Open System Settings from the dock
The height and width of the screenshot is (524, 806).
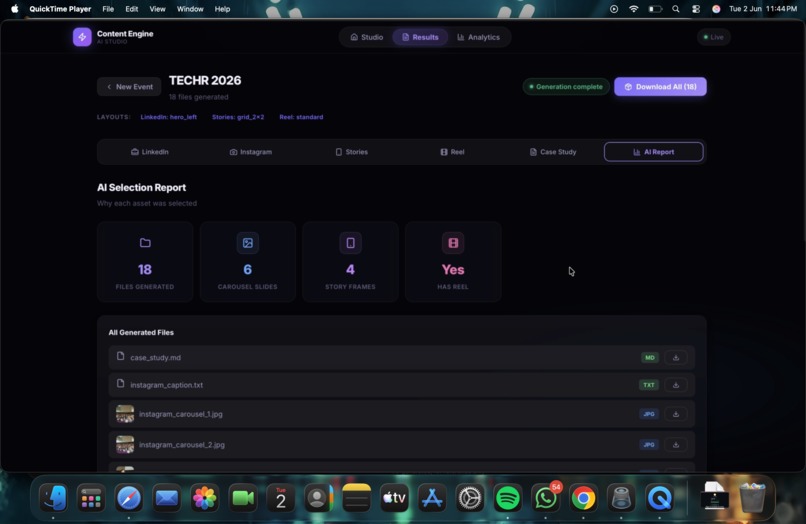click(x=470, y=498)
